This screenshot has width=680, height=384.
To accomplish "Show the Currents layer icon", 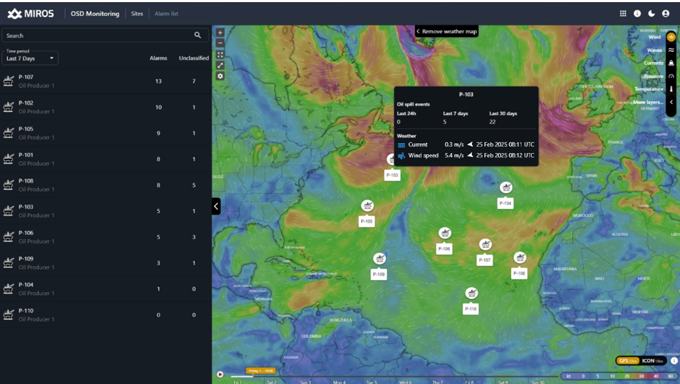I will pyautogui.click(x=671, y=63).
